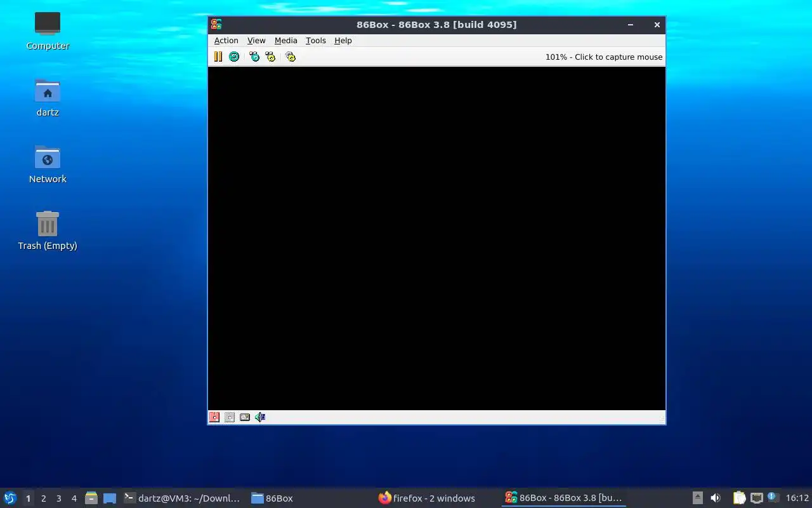
Task: Launch file manager from taskbar quick launch
Action: coord(91,498)
